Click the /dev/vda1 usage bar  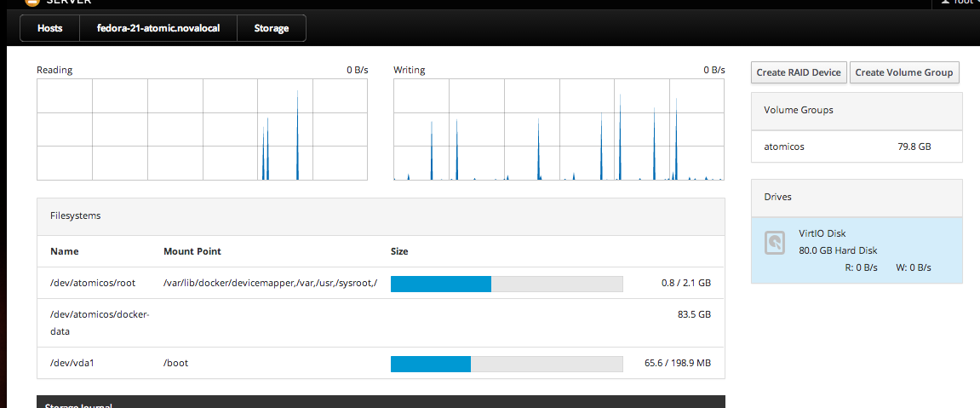[x=507, y=364]
